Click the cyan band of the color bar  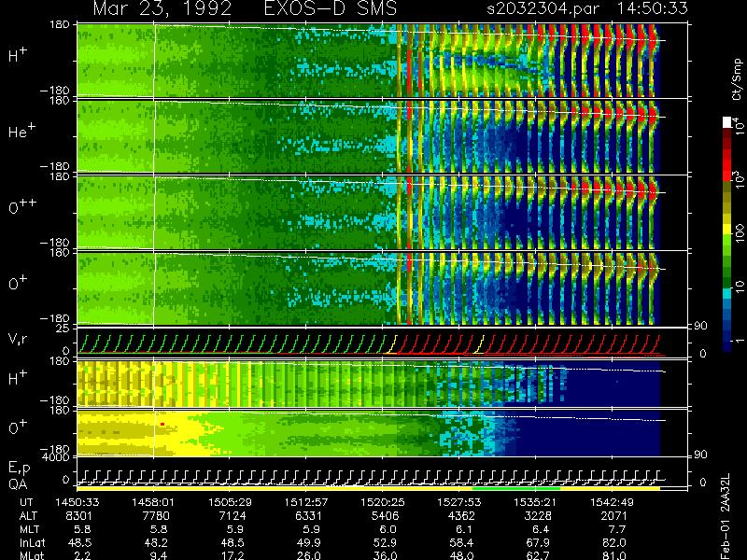coord(727,294)
